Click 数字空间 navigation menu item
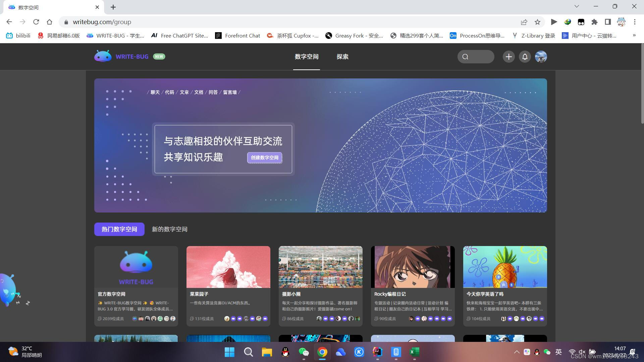This screenshot has width=644, height=362. point(307,57)
